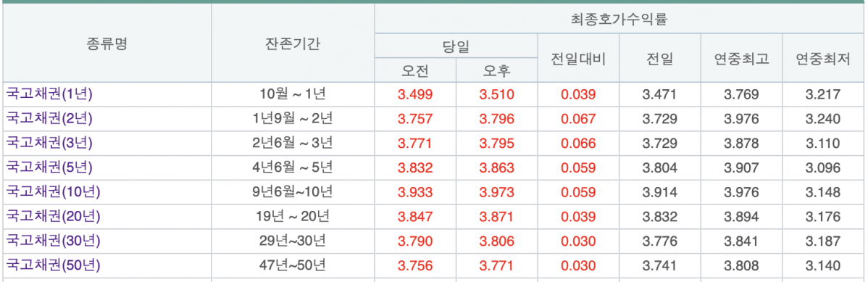
Task: Click afternoon yield 3.771 for 50년
Action: pos(496,266)
